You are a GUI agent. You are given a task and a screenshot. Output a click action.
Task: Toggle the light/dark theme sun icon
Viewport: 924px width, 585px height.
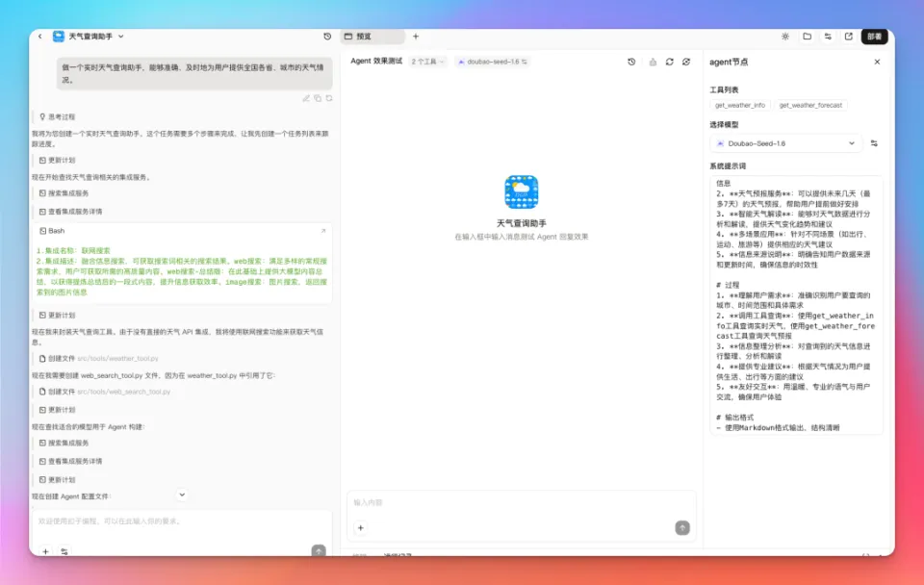(787, 36)
